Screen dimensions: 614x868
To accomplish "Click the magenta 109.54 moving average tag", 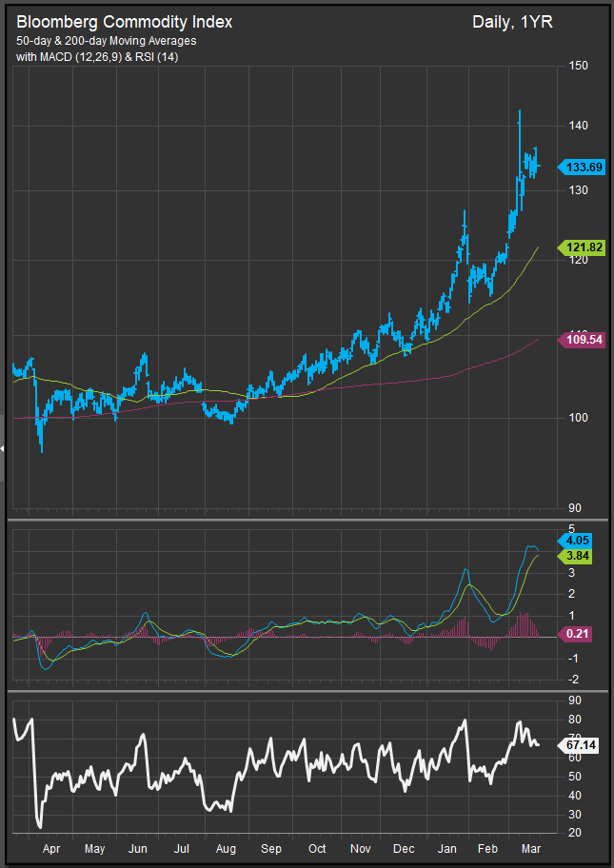I will pyautogui.click(x=583, y=339).
